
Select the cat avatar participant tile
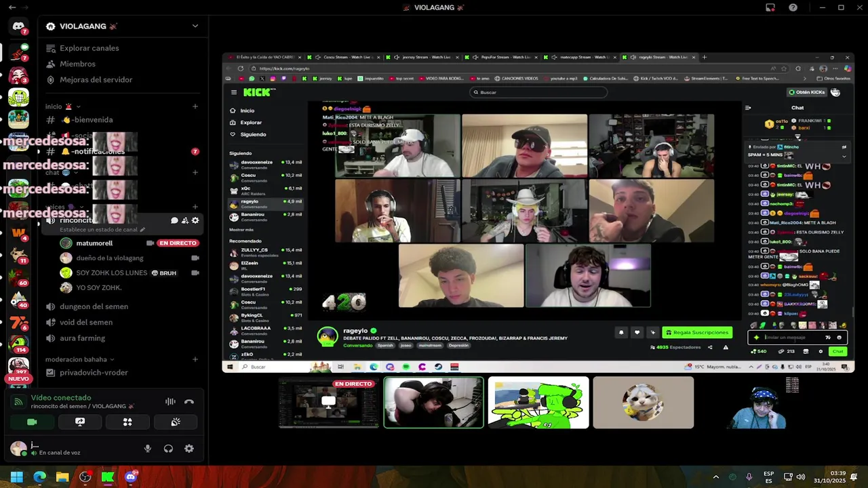click(644, 403)
